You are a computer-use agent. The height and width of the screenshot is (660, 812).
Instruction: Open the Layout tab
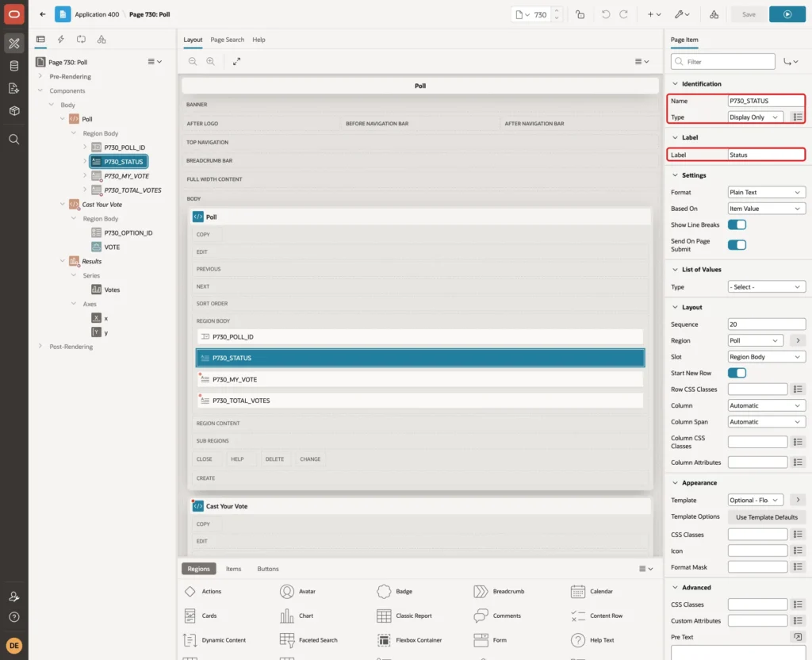click(193, 40)
